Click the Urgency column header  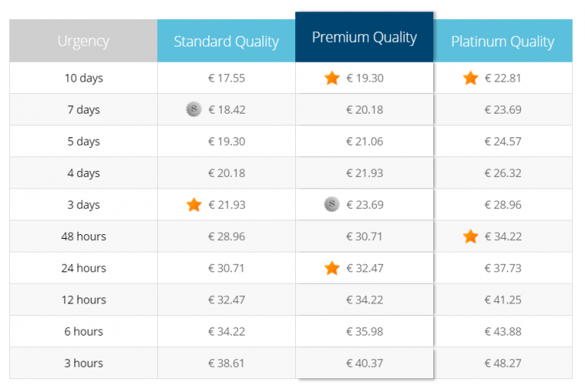pos(83,41)
